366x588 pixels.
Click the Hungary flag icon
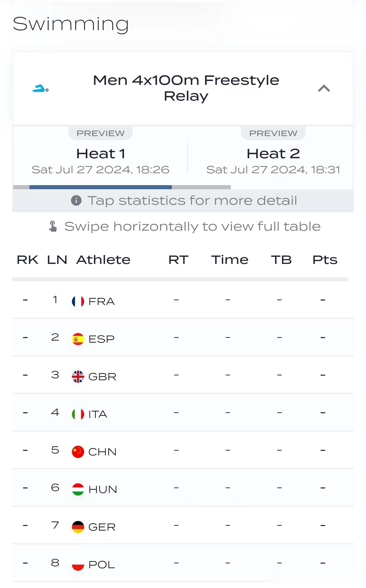click(78, 489)
